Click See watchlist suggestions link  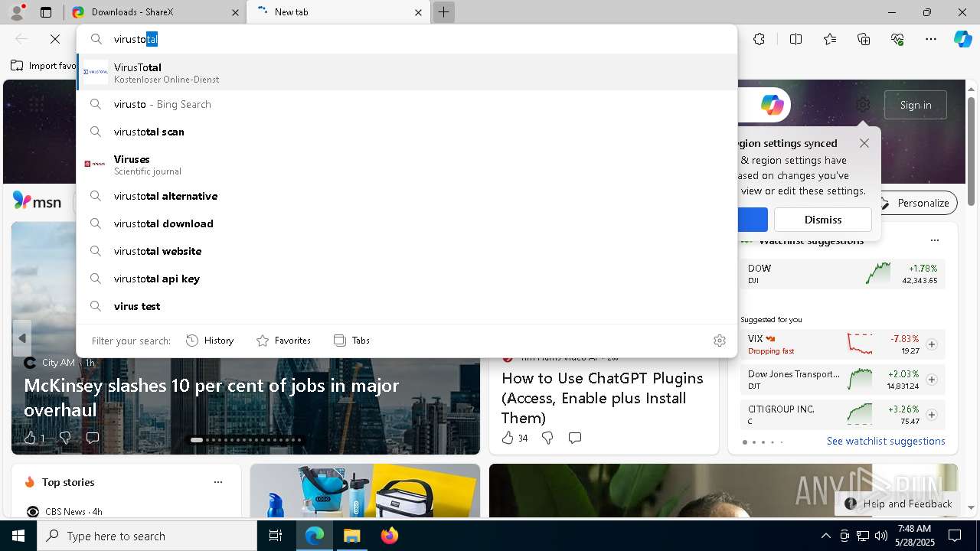pyautogui.click(x=886, y=441)
